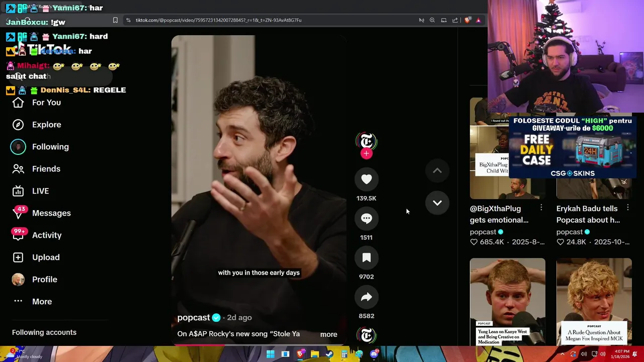Like the video with the heart icon
Viewport: 644px width, 362px height.
[x=366, y=179]
